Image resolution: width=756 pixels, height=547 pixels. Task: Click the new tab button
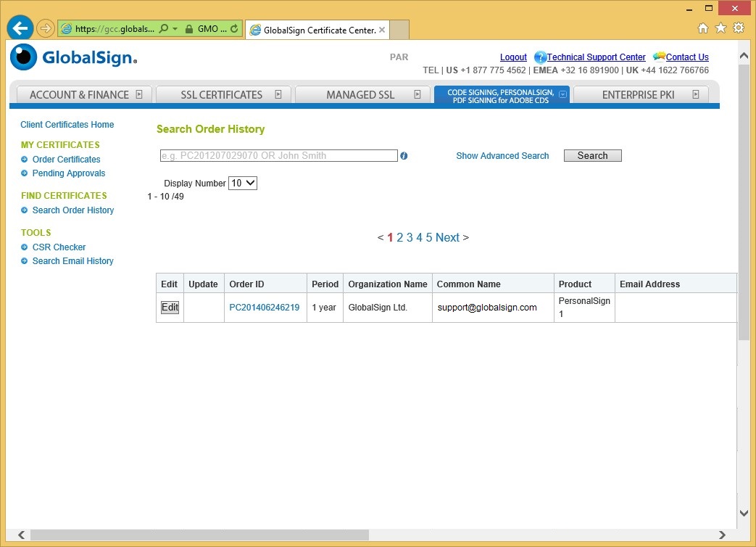click(x=399, y=30)
